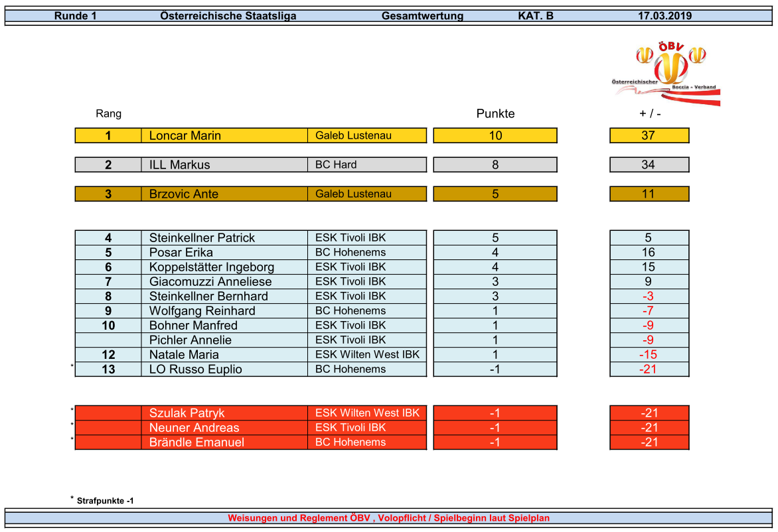Select the Gesamtwertung header title

pyautogui.click(x=422, y=16)
